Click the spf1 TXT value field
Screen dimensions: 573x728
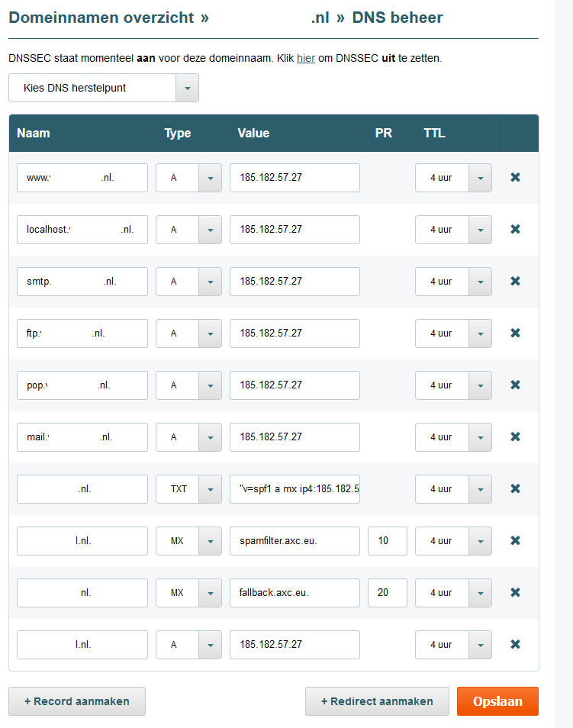[295, 489]
